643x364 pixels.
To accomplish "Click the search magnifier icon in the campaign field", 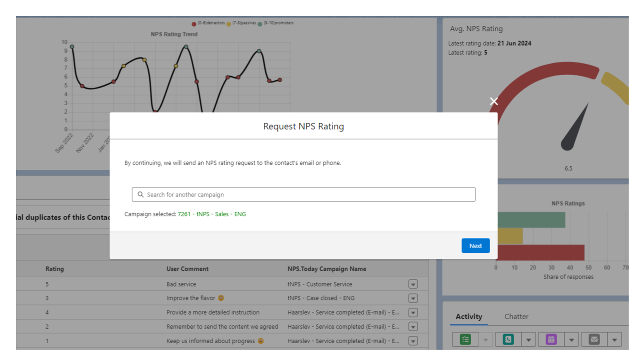I will [140, 195].
